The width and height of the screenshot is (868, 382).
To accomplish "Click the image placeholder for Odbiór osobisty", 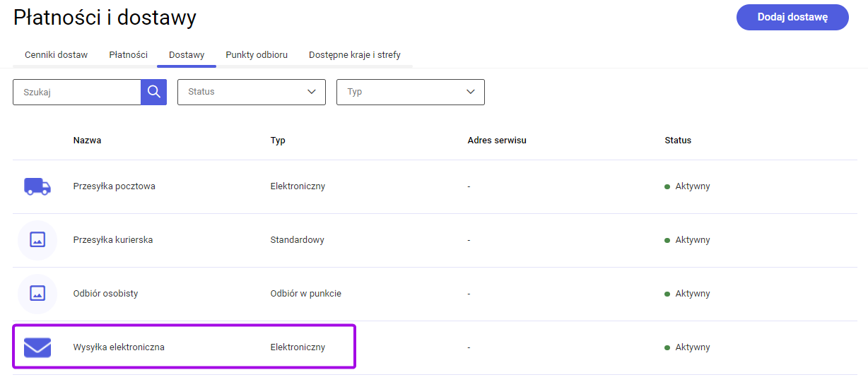I will click(x=37, y=294).
